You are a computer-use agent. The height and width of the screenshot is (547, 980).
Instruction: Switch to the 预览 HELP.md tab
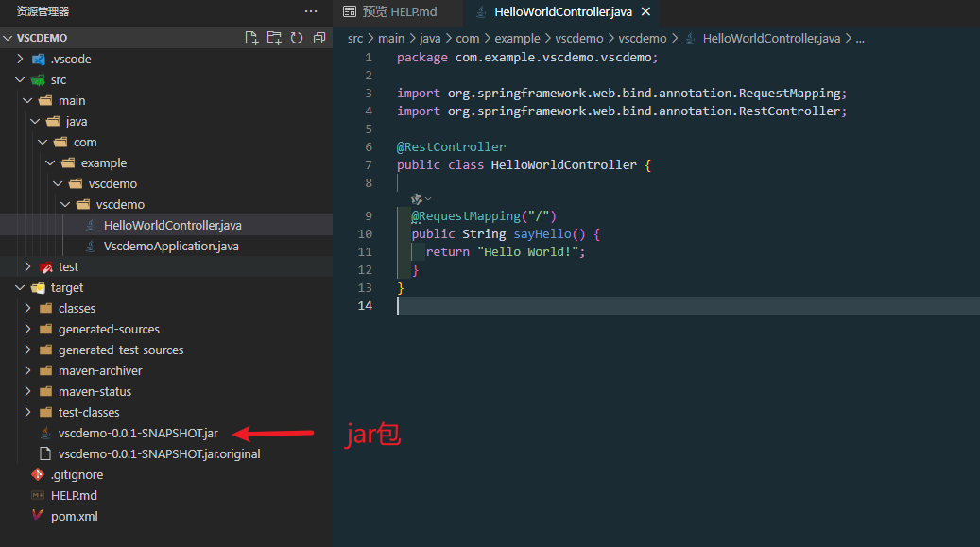pyautogui.click(x=390, y=12)
